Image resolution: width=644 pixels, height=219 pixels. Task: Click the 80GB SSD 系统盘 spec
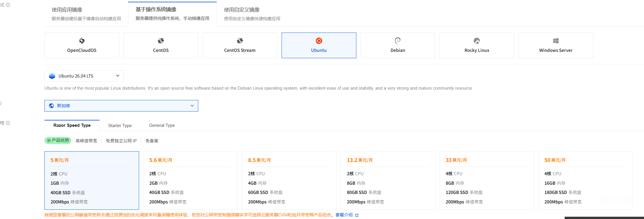364,192
